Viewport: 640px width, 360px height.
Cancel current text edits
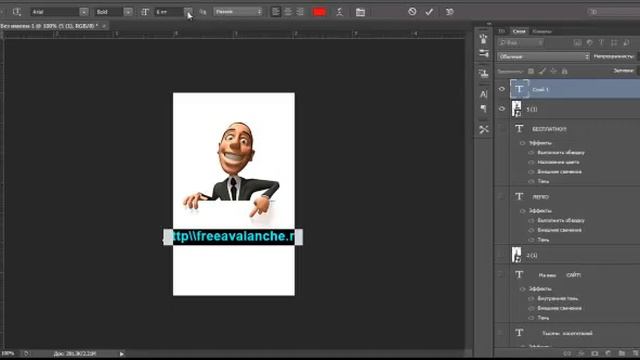[412, 11]
